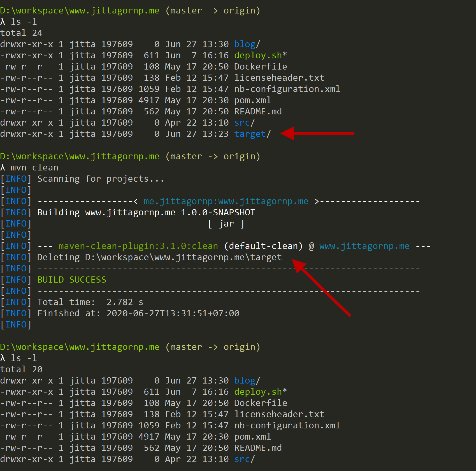Click Dockerfile in the top file listing
476x471 pixels.
[x=260, y=67]
